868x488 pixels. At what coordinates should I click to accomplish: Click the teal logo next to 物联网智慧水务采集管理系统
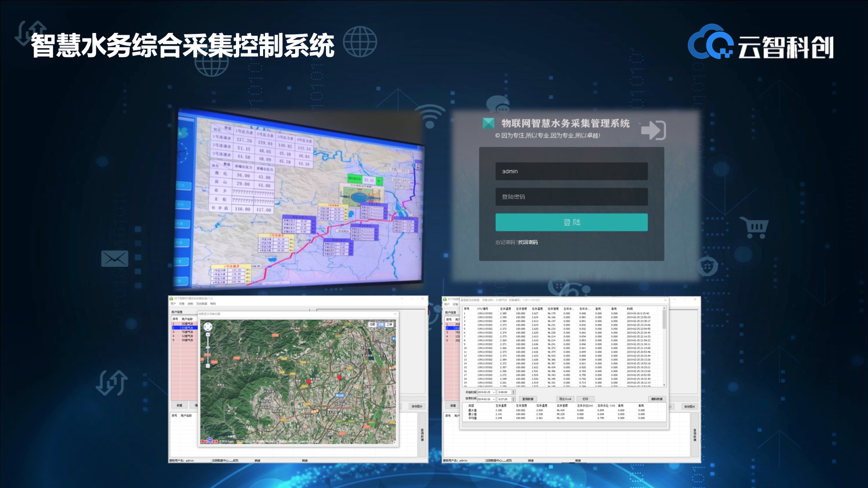click(488, 123)
